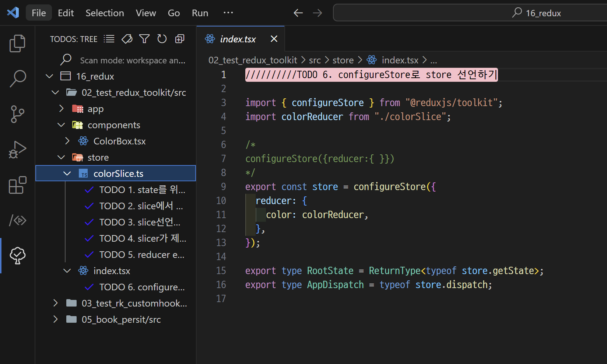Click the expand-all icon in Todos header

tap(180, 39)
